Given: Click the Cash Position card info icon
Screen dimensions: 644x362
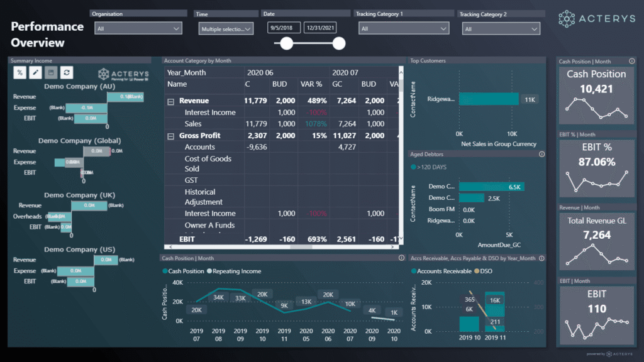Looking at the screenshot, I should [x=631, y=61].
